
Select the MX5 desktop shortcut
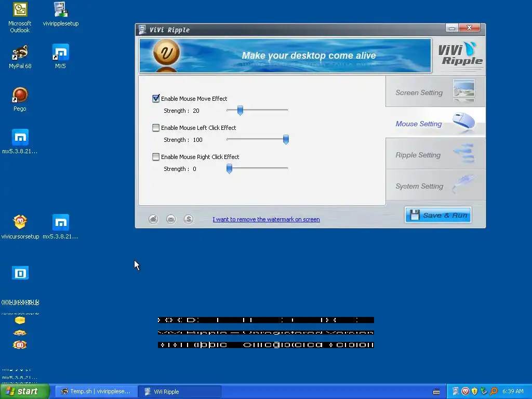point(60,57)
